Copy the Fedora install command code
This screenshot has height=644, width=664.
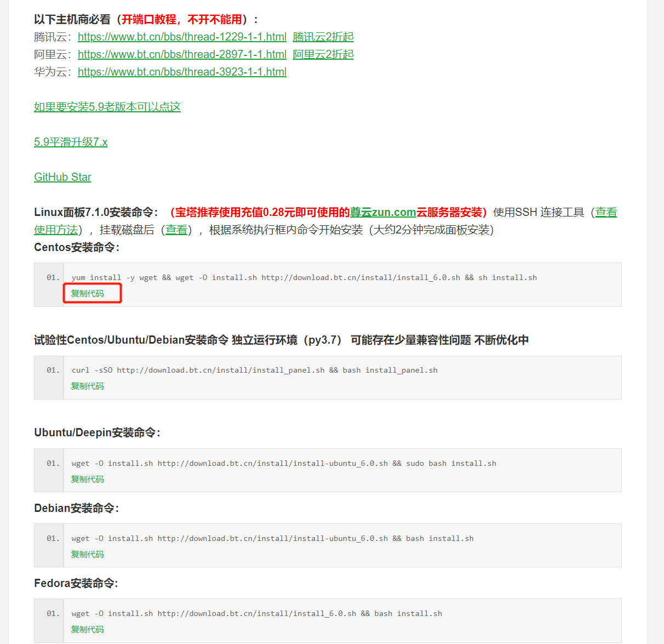(x=87, y=630)
